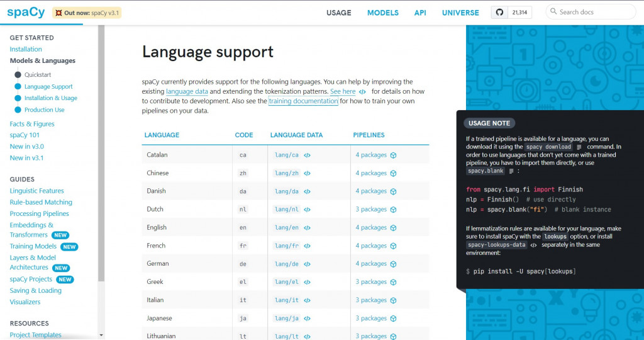
Task: Click package icon in Italian row
Action: coord(394,300)
